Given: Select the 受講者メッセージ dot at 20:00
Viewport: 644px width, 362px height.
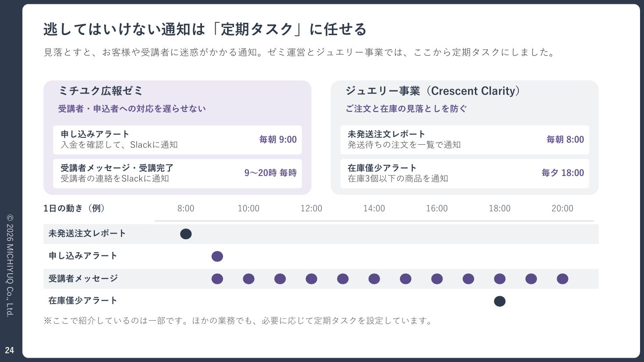Looking at the screenshot, I should tap(562, 279).
